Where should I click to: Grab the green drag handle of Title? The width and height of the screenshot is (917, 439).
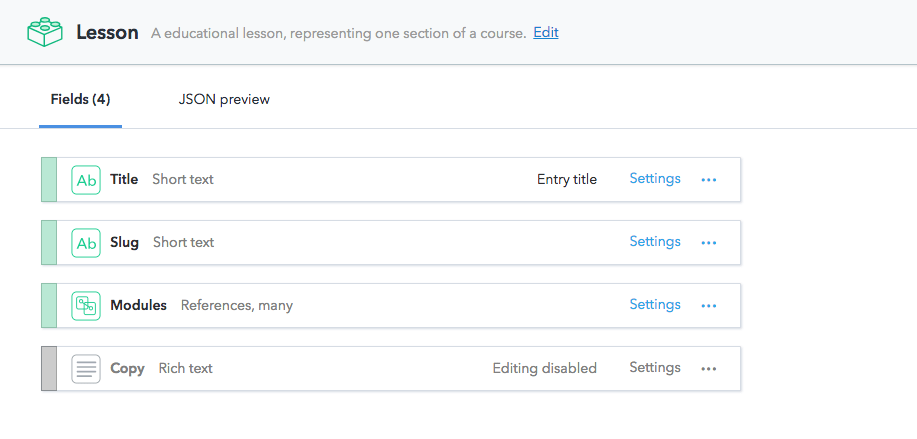[49, 180]
